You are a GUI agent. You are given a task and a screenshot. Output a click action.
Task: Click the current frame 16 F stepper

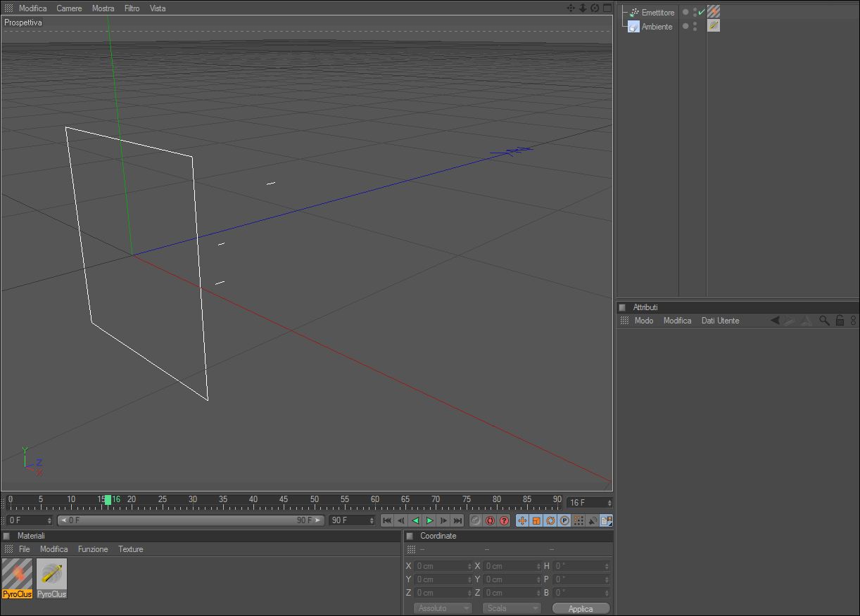tap(590, 503)
